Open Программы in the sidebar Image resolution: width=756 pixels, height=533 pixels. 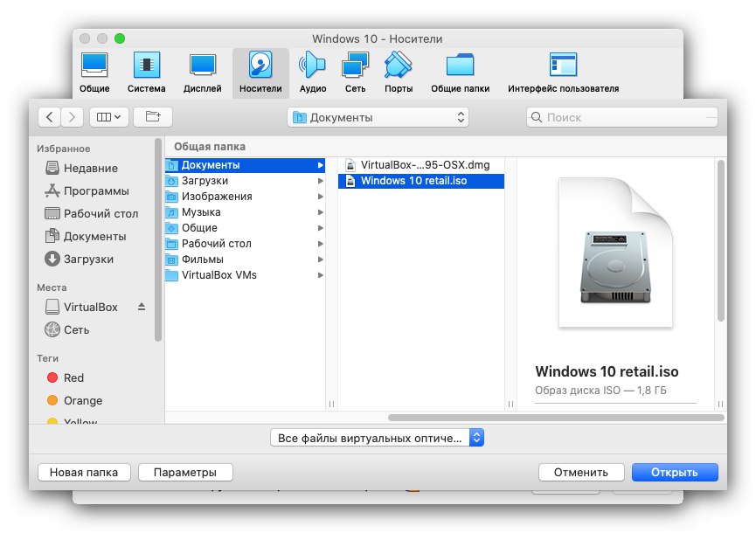(87, 190)
